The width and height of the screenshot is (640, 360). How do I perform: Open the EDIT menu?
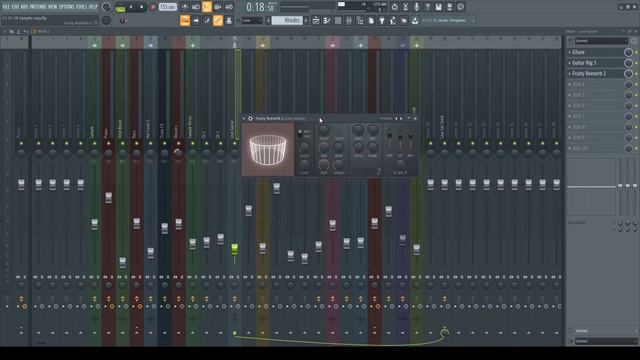pos(16,7)
